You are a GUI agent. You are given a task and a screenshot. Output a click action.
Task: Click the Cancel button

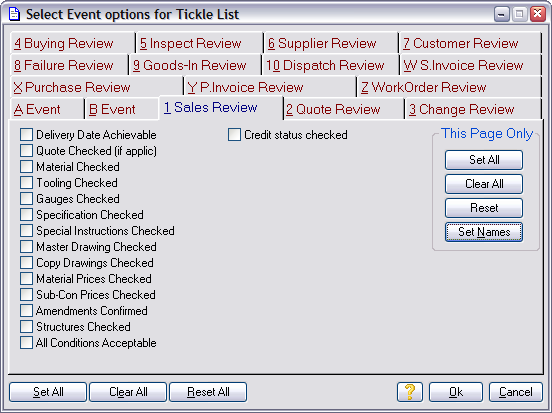516,392
